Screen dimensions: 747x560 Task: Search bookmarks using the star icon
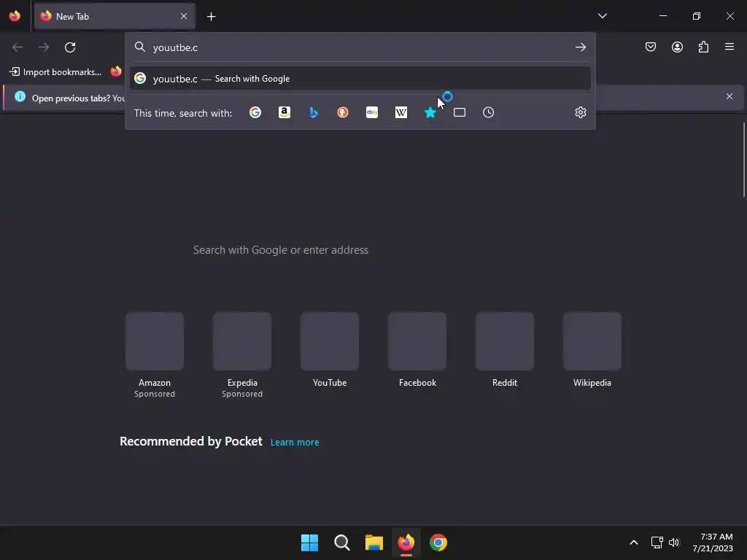point(430,112)
